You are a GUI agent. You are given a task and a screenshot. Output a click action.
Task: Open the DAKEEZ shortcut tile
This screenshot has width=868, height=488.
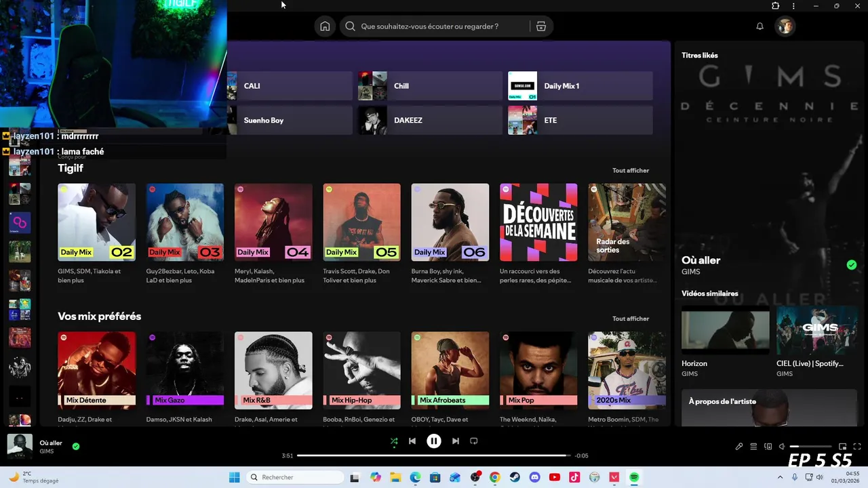[x=431, y=120]
